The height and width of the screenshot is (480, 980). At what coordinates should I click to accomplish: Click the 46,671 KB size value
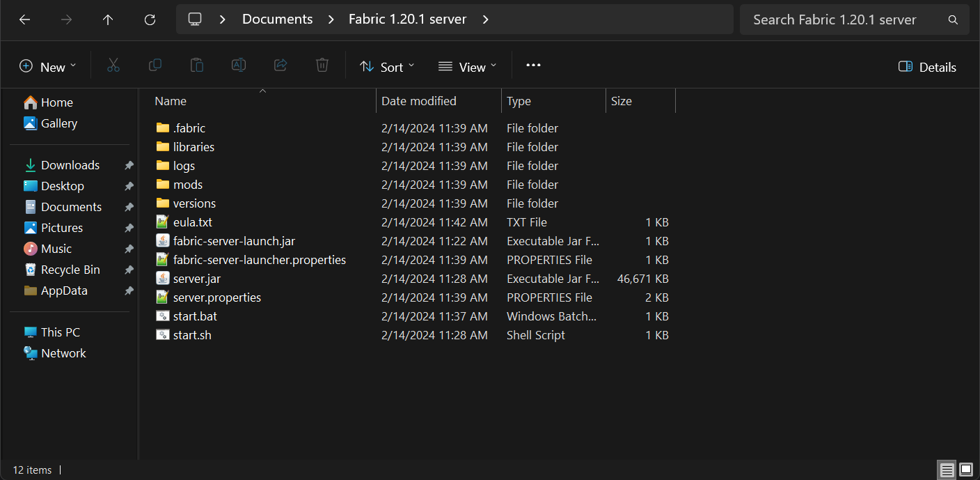[642, 279]
